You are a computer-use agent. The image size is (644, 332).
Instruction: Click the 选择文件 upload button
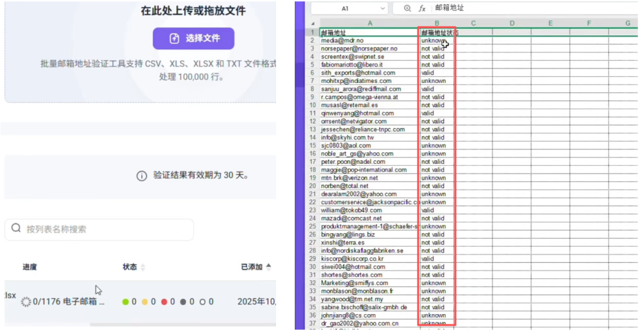tap(193, 38)
